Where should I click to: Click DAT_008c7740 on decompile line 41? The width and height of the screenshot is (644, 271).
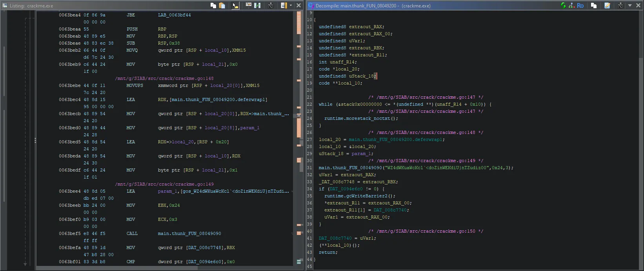click(x=335, y=238)
